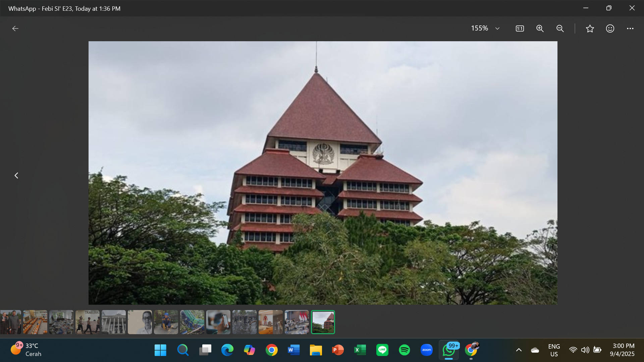Open the green wreckage thumbnail
The width and height of the screenshot is (644, 362).
pos(192,322)
